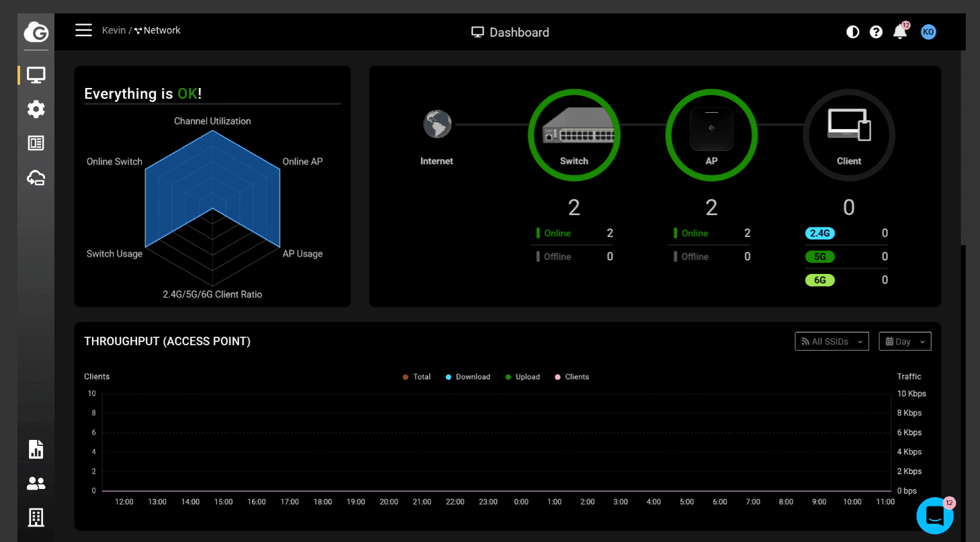
Task: Click the Kevin breadcrumb link
Action: coord(114,30)
